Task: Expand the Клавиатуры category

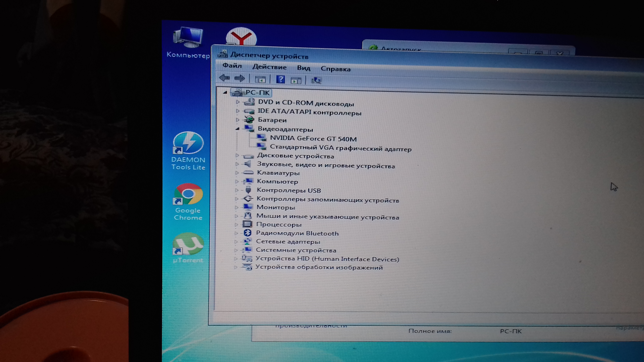Action: pyautogui.click(x=237, y=173)
